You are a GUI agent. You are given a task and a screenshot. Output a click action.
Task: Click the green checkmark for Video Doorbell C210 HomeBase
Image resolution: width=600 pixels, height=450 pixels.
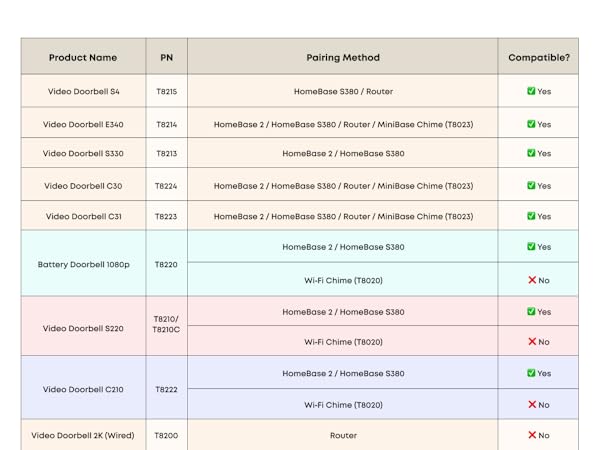(531, 373)
